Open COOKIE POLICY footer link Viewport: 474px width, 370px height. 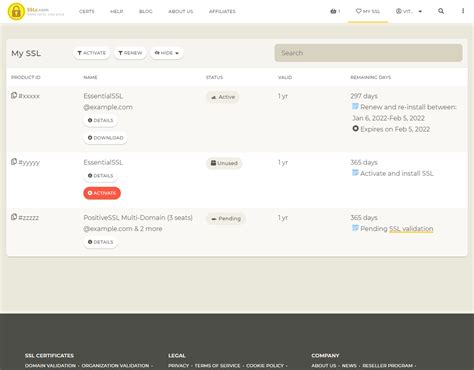[x=265, y=366]
